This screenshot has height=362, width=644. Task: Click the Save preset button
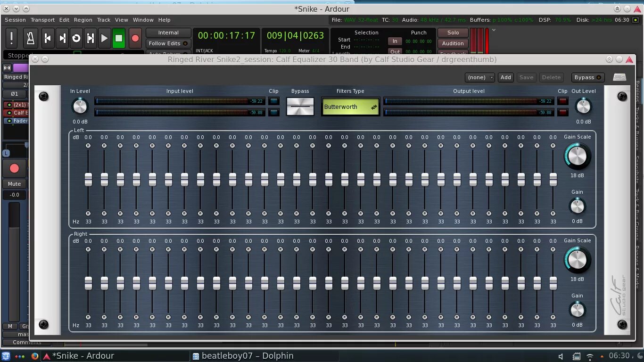click(x=527, y=77)
